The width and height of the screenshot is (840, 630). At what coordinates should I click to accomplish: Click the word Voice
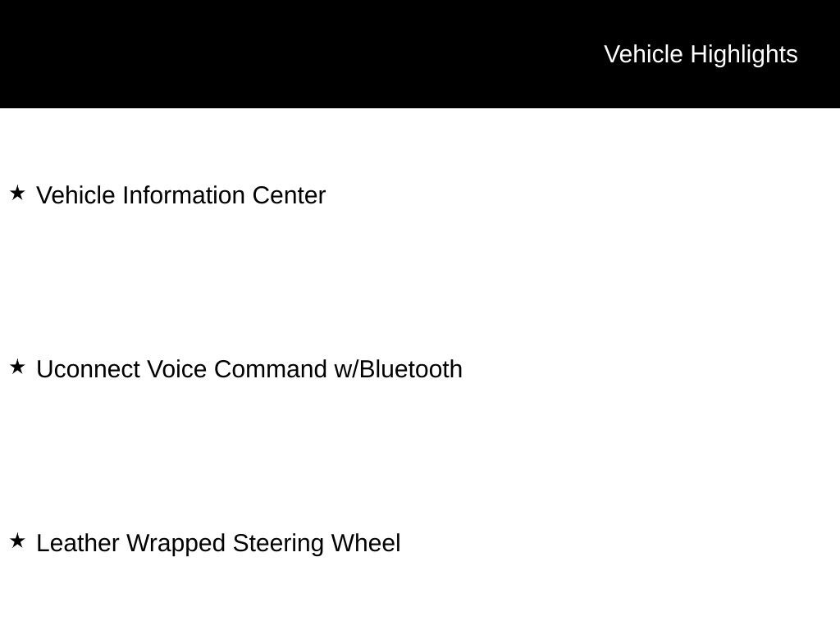(x=177, y=369)
